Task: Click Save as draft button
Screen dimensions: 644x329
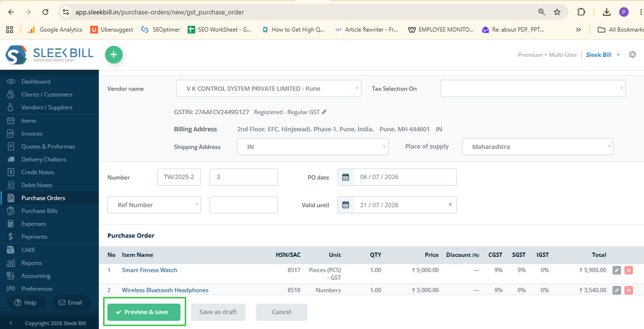Action: point(218,312)
